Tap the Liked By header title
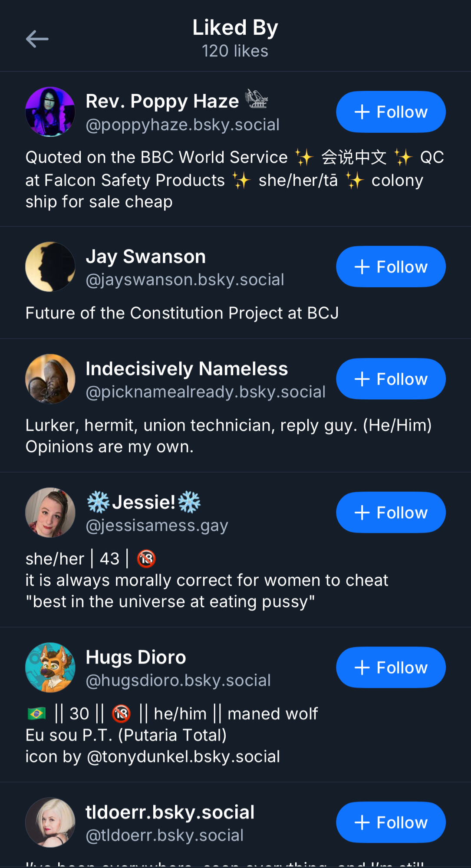471x868 pixels. click(235, 28)
